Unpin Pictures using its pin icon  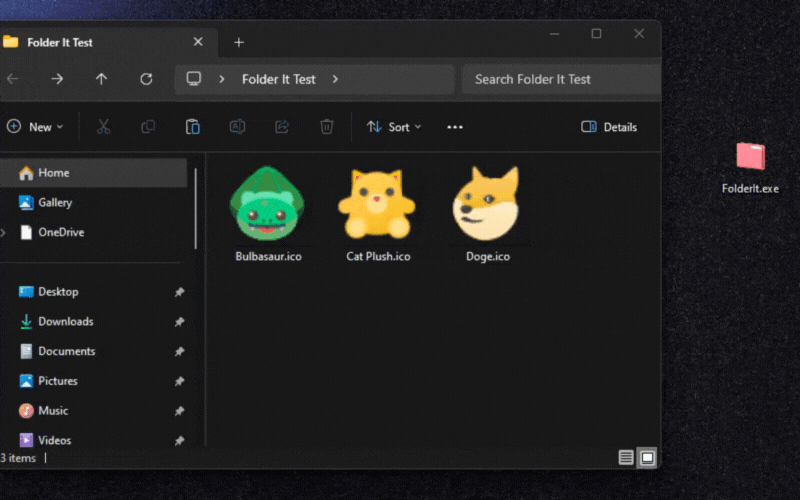pos(179,381)
